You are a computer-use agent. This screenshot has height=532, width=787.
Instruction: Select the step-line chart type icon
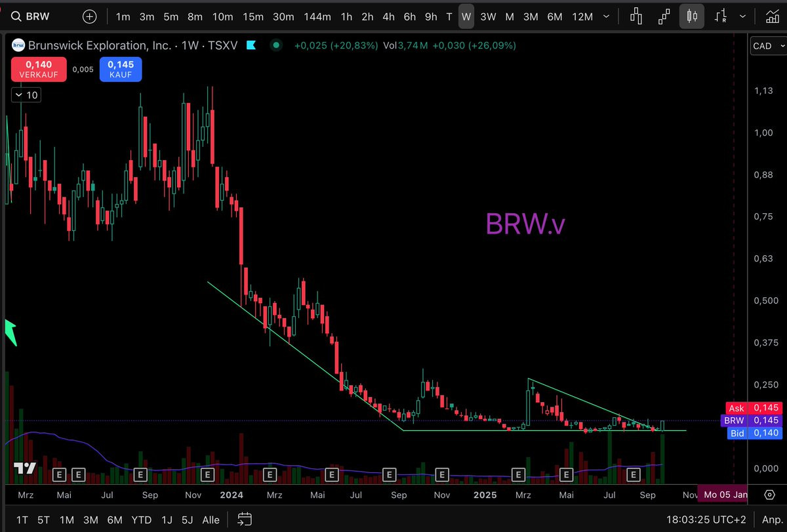point(664,16)
